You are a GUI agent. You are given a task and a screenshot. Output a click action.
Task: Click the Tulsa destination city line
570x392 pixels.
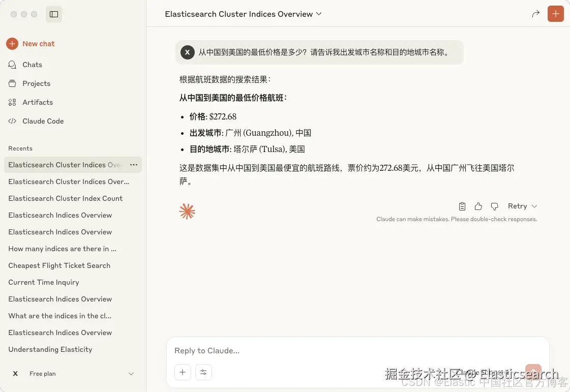pyautogui.click(x=247, y=149)
